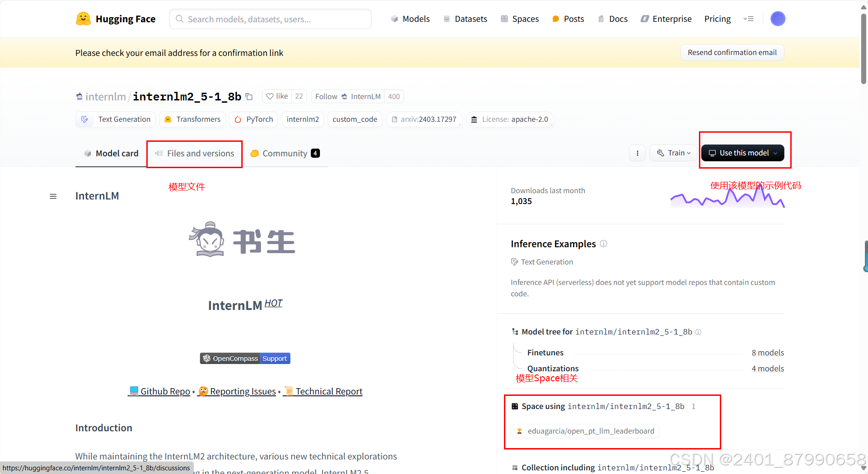Open Docs in the navigation

pos(613,19)
